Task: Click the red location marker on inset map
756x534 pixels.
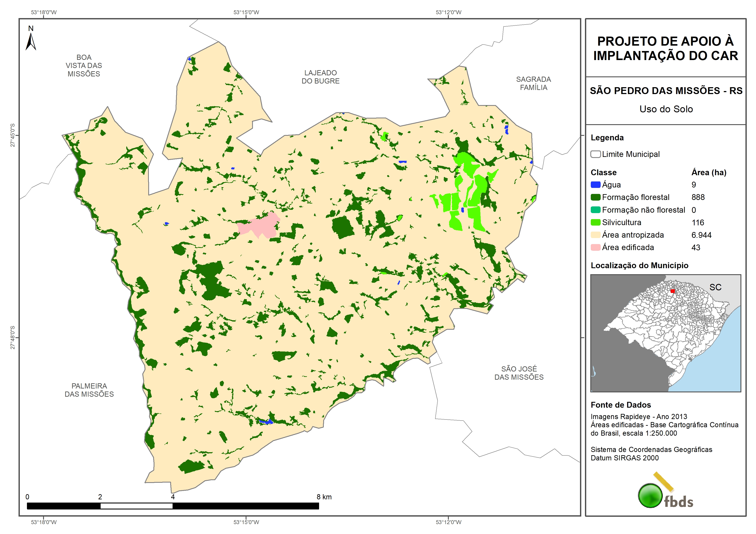Action: (672, 291)
